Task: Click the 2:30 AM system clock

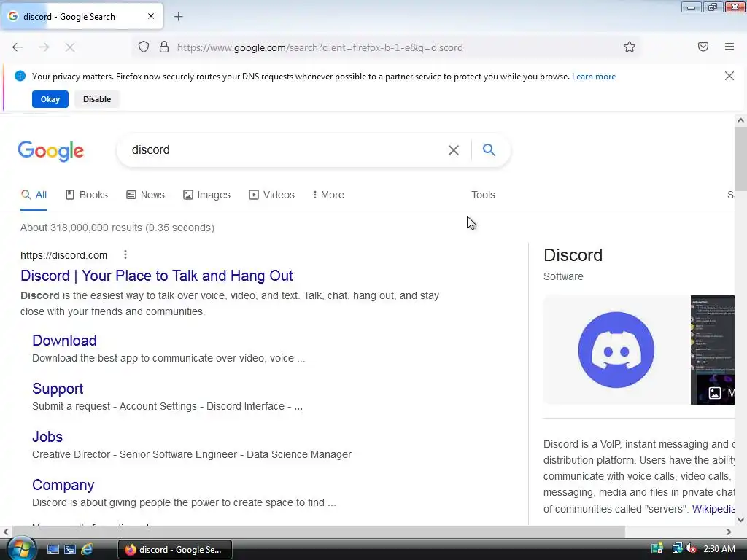Action: click(719, 549)
